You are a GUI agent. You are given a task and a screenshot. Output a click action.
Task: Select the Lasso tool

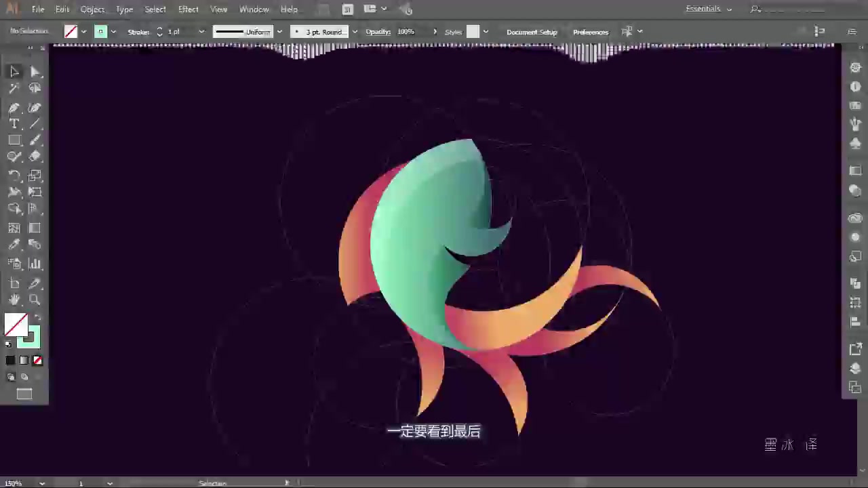(x=35, y=88)
